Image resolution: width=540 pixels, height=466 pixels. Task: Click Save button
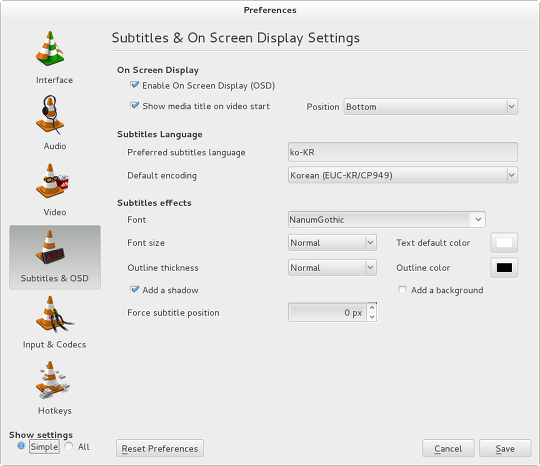coord(505,448)
